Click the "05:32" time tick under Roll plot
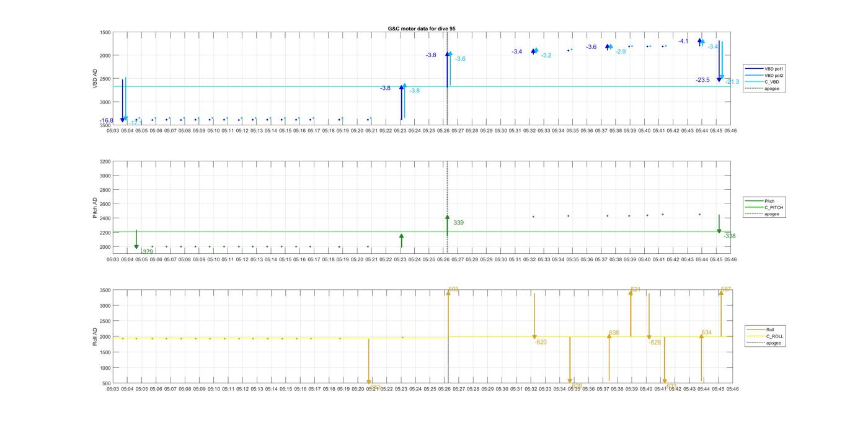This screenshot has width=868, height=430. click(531, 389)
